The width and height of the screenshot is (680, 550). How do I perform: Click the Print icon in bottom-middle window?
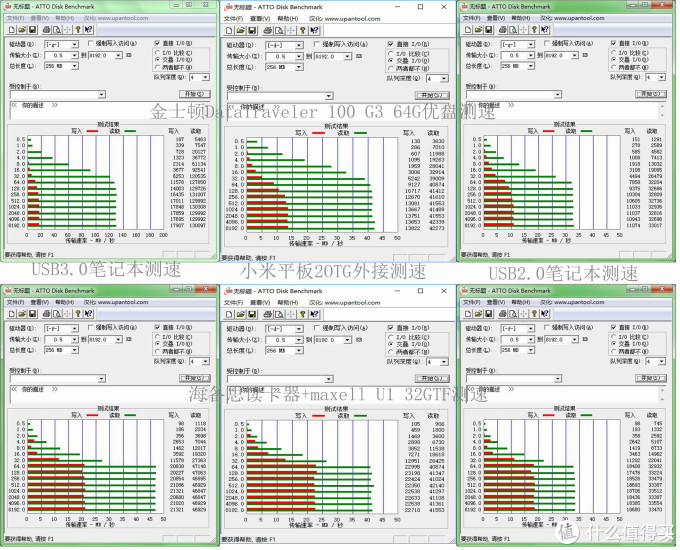pos(268,314)
